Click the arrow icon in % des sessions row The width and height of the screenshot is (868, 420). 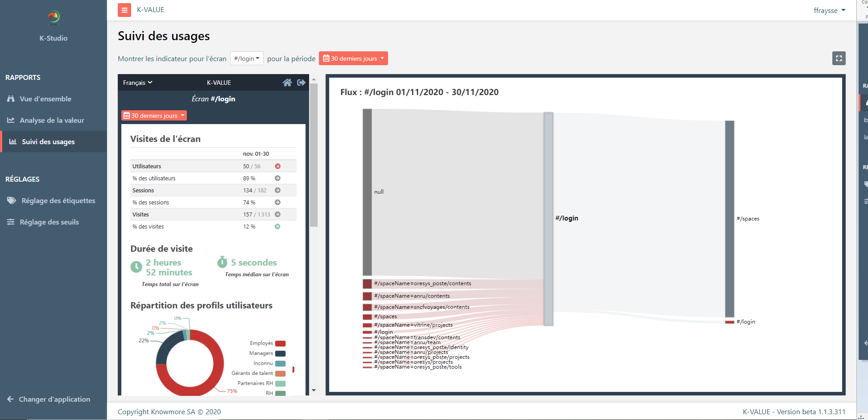(277, 202)
